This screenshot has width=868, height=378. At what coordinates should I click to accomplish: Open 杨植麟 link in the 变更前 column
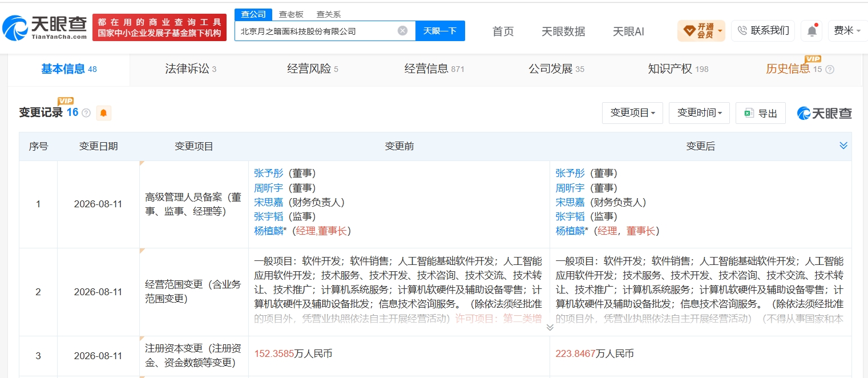click(269, 231)
